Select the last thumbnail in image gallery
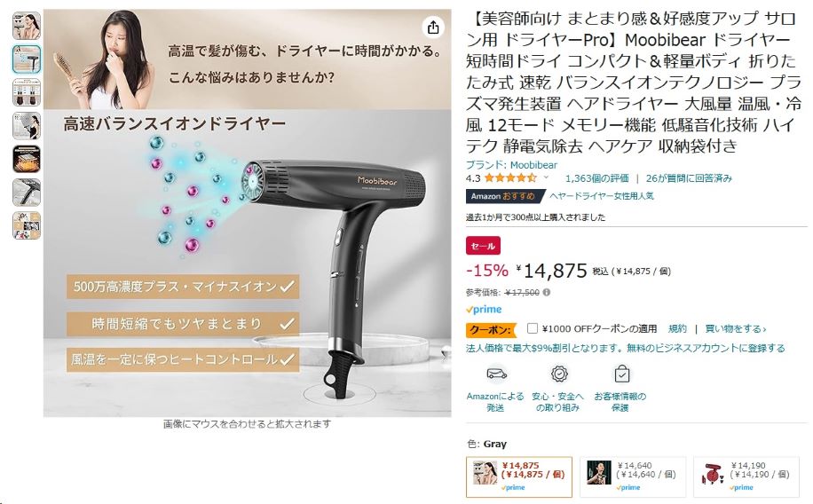 pos(27,225)
